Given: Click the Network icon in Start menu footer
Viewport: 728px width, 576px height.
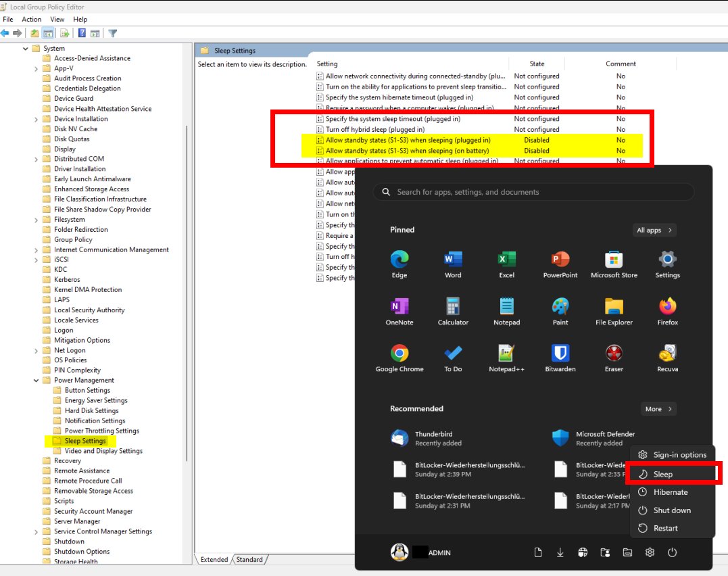Looking at the screenshot, I should (x=582, y=552).
